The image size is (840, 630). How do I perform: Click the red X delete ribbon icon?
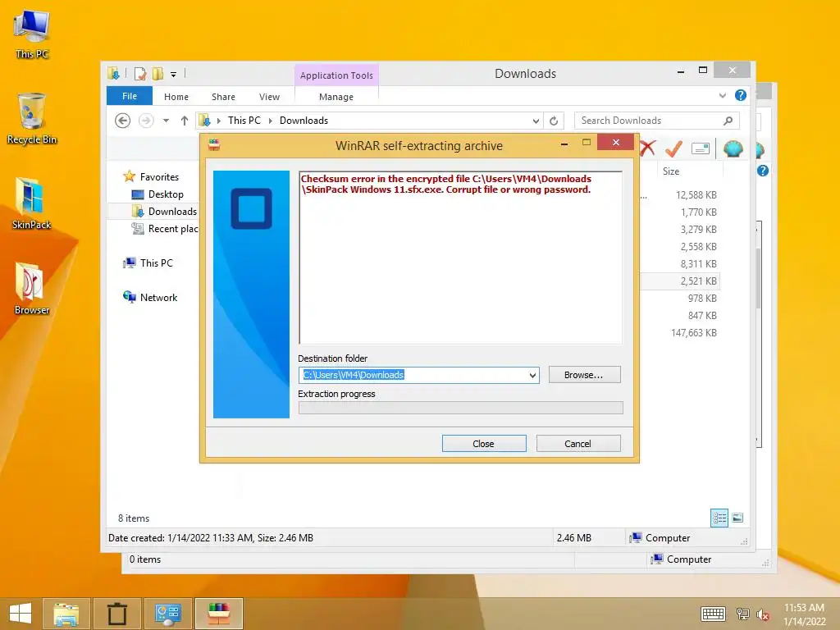click(x=647, y=149)
